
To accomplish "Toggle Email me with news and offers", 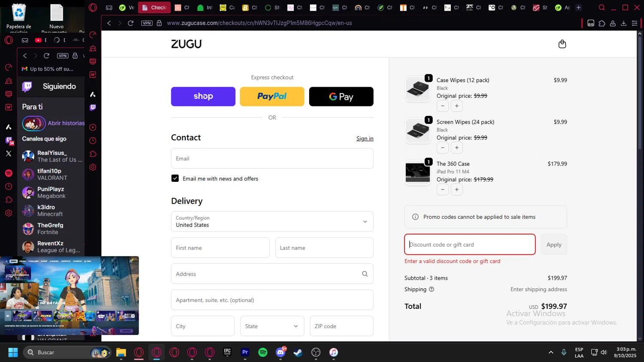I will pyautogui.click(x=175, y=178).
